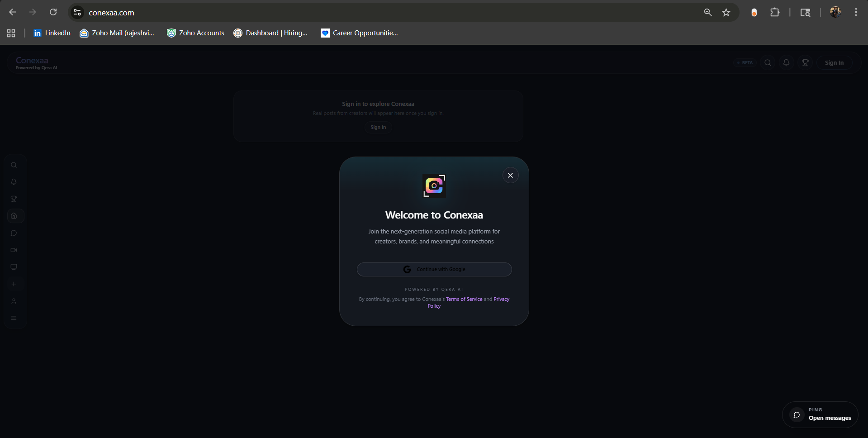This screenshot has height=438, width=868.
Task: Open the header search icon
Action: point(768,63)
